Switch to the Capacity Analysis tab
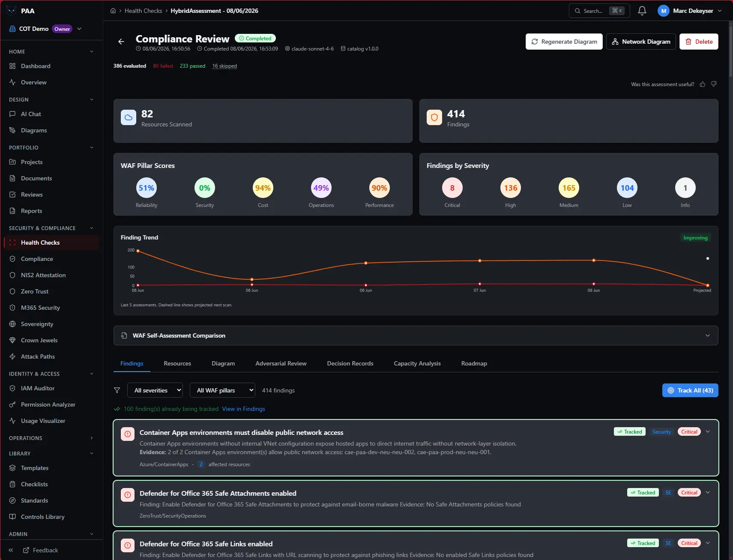 pyautogui.click(x=417, y=363)
